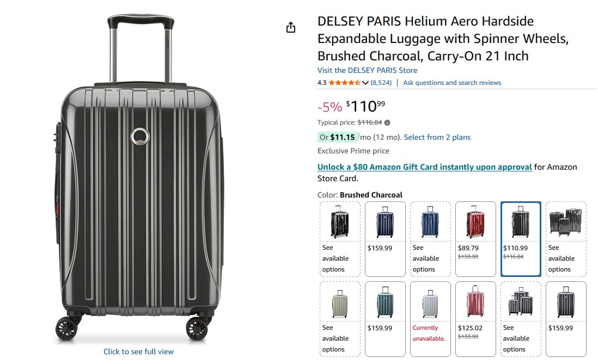Click to see full view of the suitcase
This screenshot has height=364, width=598.
[x=138, y=351]
